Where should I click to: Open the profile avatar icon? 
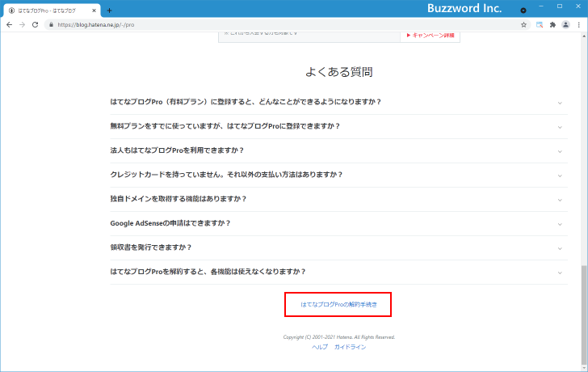[565, 25]
